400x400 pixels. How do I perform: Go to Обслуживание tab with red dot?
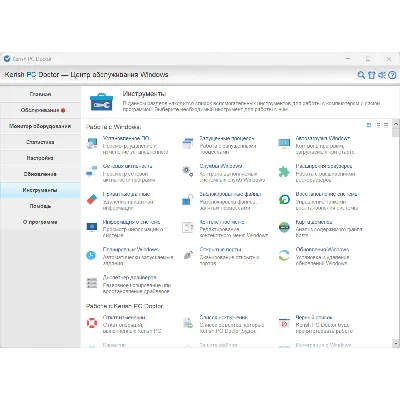[x=40, y=110]
